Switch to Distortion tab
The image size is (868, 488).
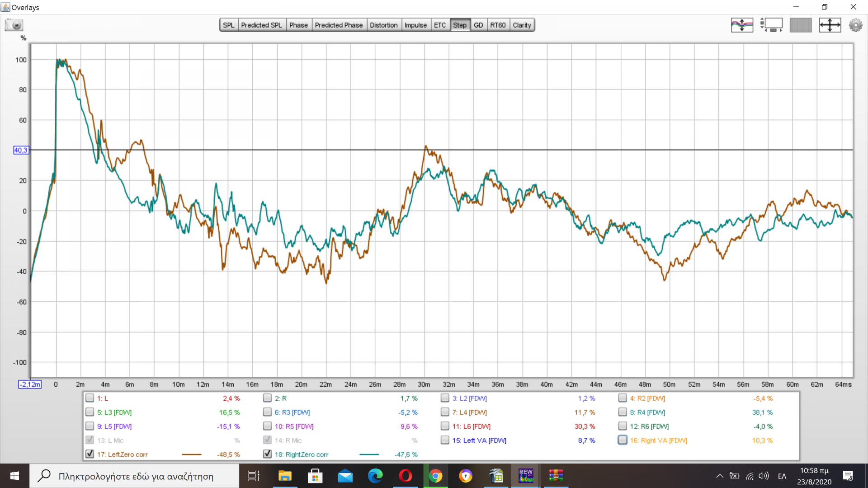384,25
